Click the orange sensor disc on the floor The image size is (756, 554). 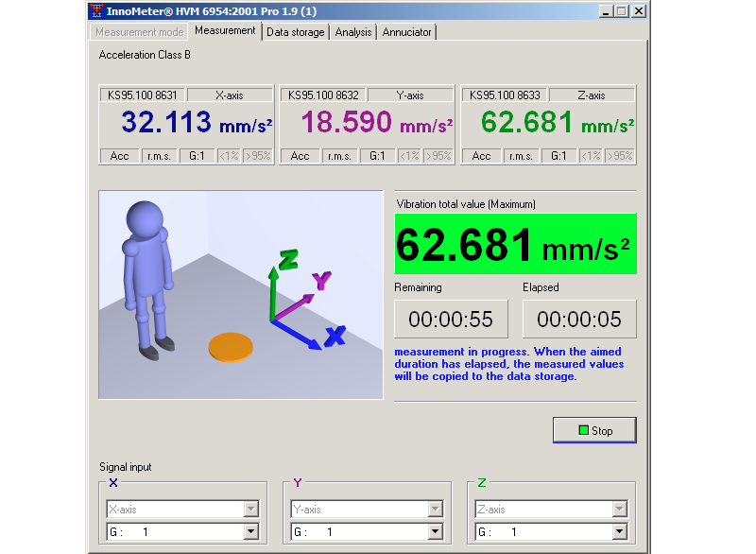232,346
